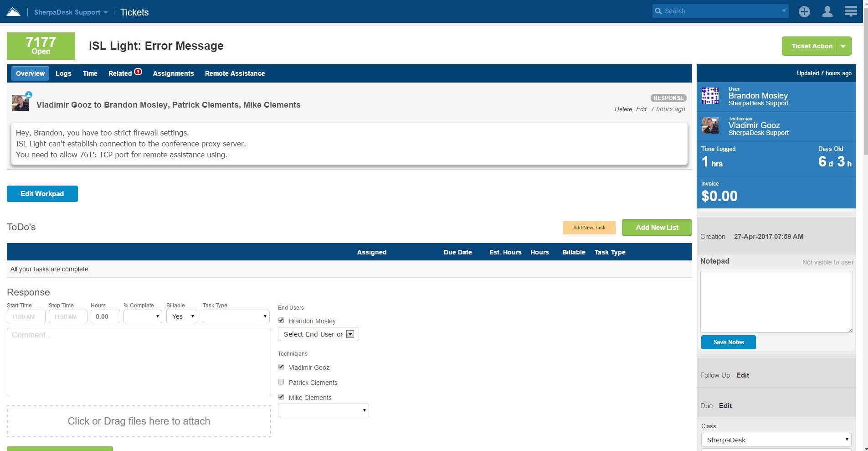
Task: Click Edit Workpad button
Action: point(42,194)
